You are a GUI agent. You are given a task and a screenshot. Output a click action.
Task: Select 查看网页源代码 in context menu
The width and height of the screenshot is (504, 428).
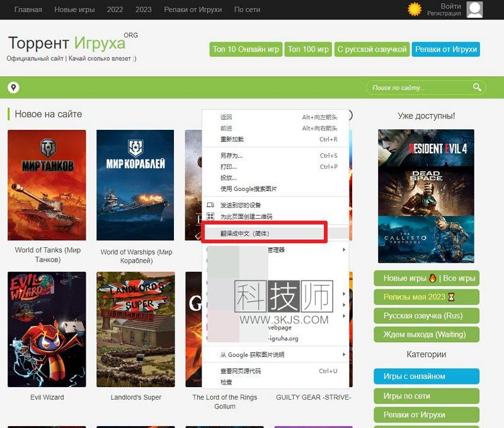click(275, 371)
